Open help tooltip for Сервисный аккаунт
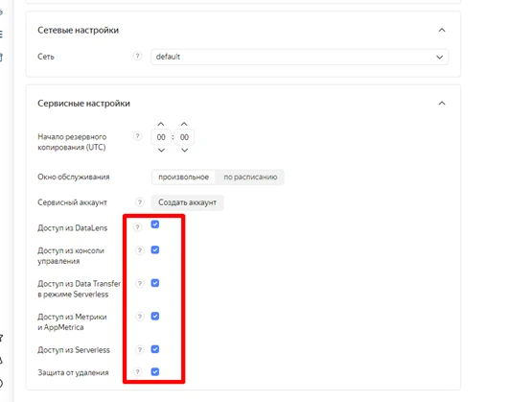Screen dimensions: 532x402 click(x=139, y=202)
